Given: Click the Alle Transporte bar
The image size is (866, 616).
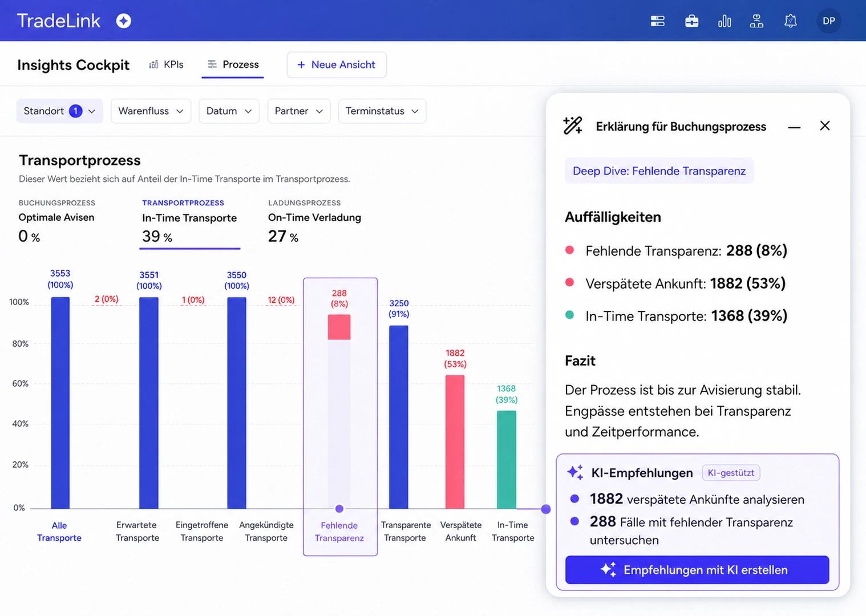Looking at the screenshot, I should point(60,403).
